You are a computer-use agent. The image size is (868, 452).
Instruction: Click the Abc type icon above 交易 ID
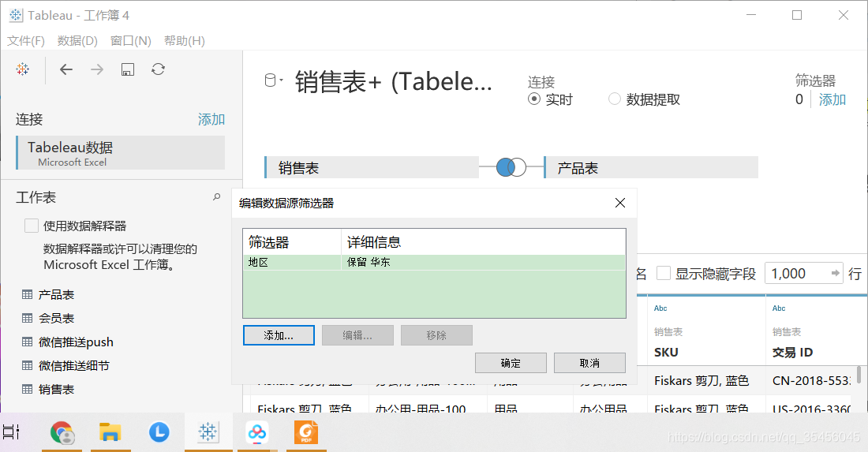pyautogui.click(x=779, y=308)
